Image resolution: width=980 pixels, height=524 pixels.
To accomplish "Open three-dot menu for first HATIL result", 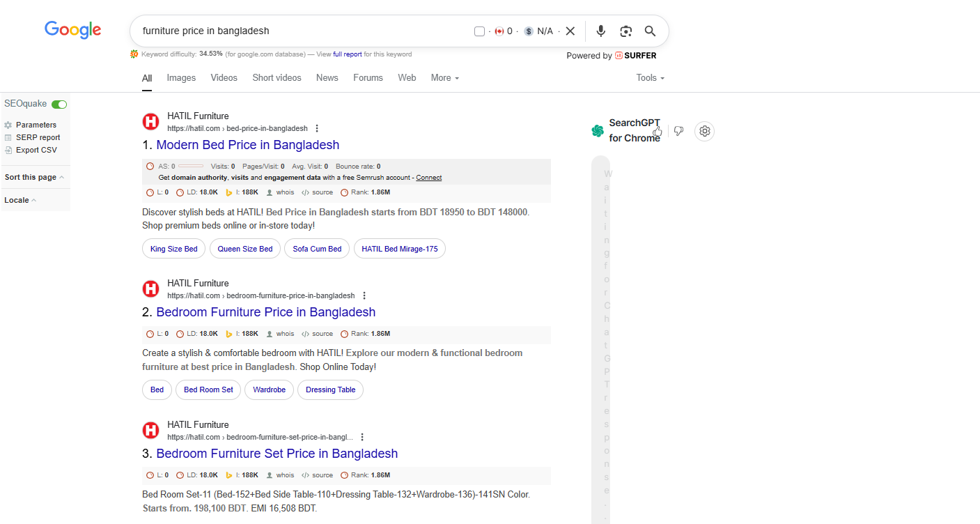I will pos(317,128).
